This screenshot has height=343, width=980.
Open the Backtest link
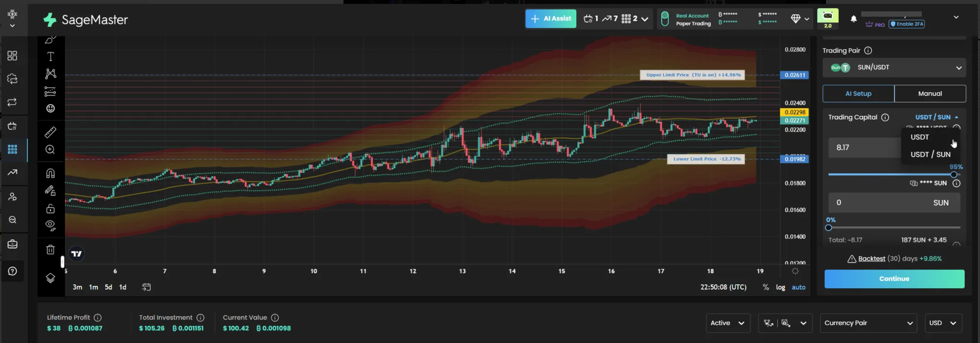coord(871,259)
